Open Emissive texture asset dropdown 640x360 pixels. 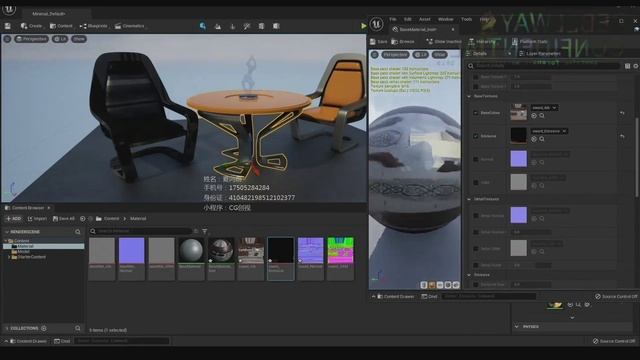(x=549, y=131)
